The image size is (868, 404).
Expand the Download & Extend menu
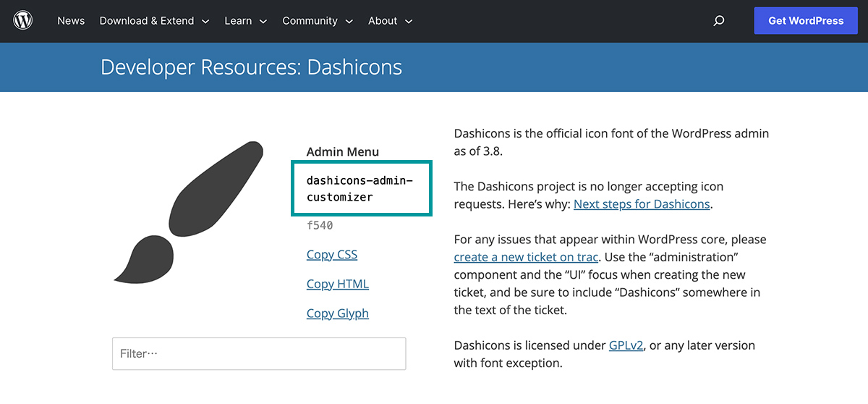click(x=154, y=21)
